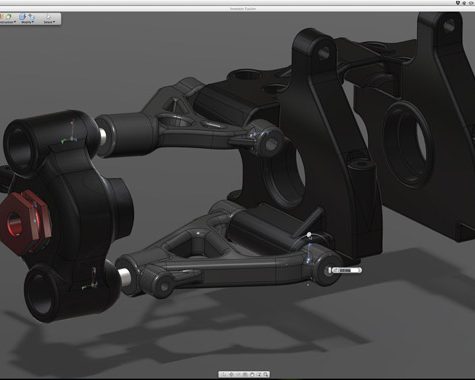This screenshot has height=380, width=475.
Task: Click the leftmost pan icon in the navigation bar
Action: (x=224, y=375)
